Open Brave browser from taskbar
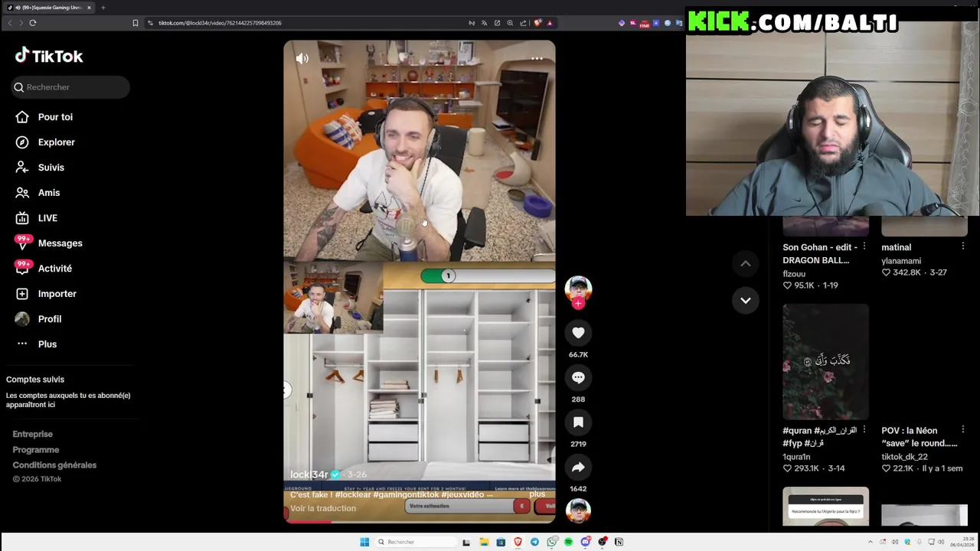This screenshot has height=551, width=980. pos(518,542)
